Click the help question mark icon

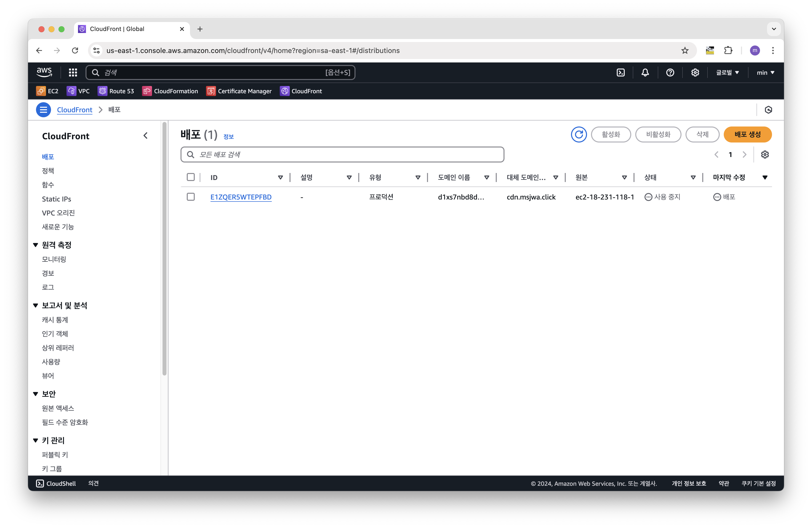[670, 73]
